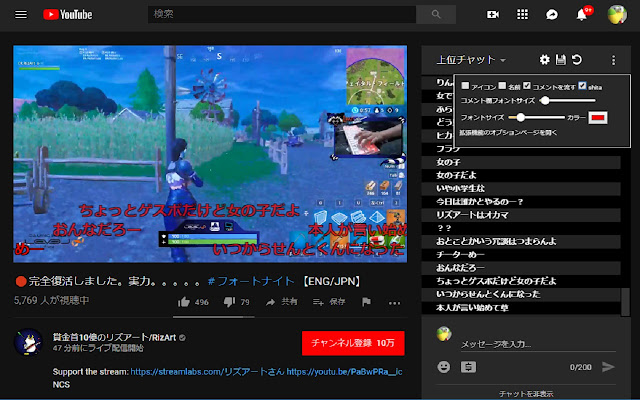Viewport: 640px width, 400px height.
Task: Open 賞金首10億のリズアート/RizArt channel name
Action: (114, 338)
